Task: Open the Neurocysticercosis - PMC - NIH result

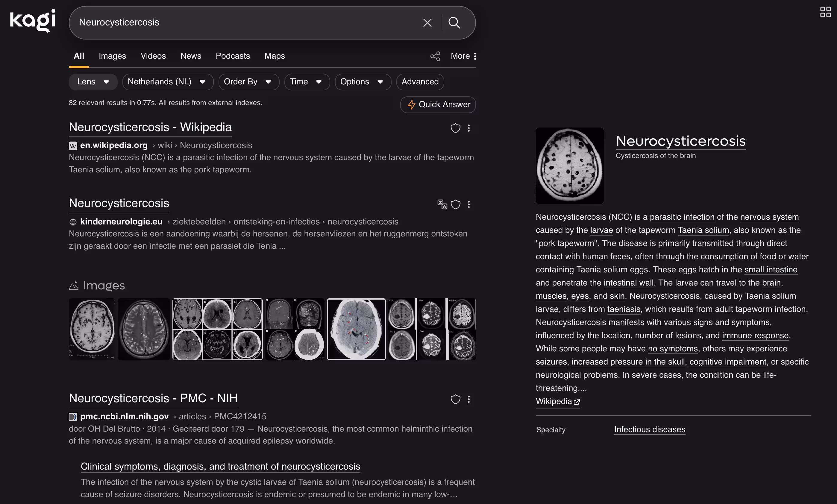Action: pos(153,398)
